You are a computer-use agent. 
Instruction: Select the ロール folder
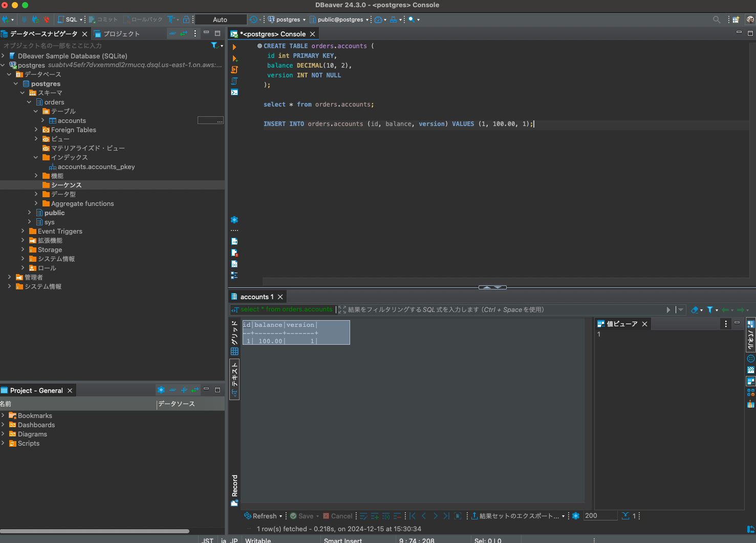tap(47, 268)
